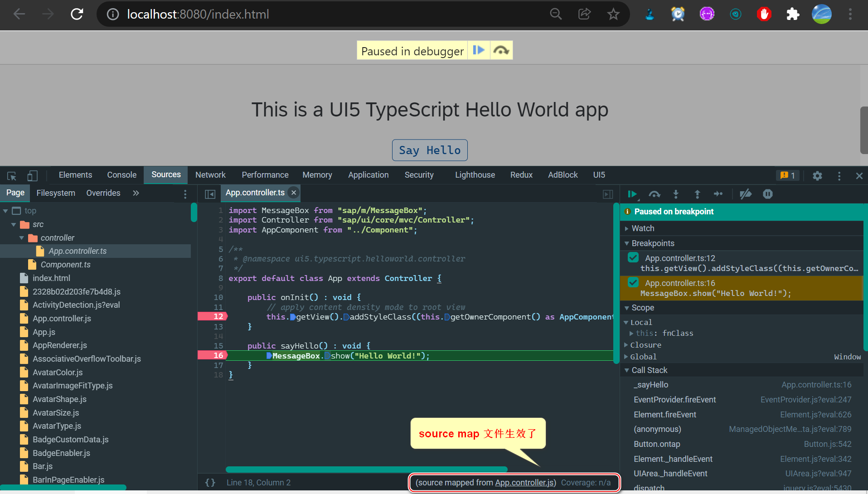Open the Network tab

[x=210, y=175]
